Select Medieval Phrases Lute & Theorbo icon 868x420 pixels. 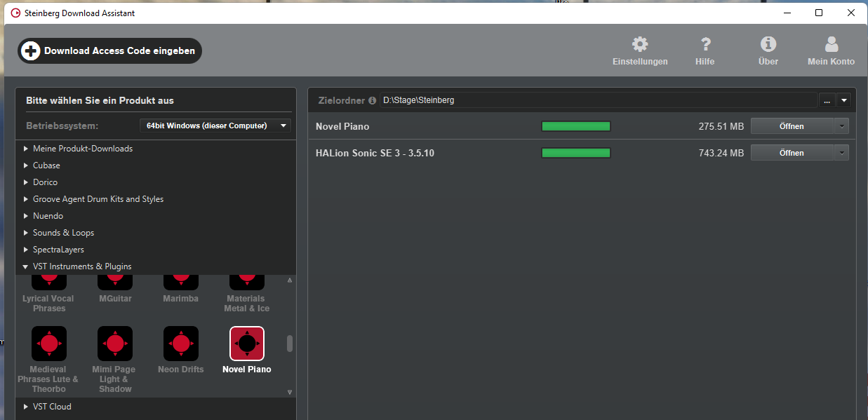(49, 344)
